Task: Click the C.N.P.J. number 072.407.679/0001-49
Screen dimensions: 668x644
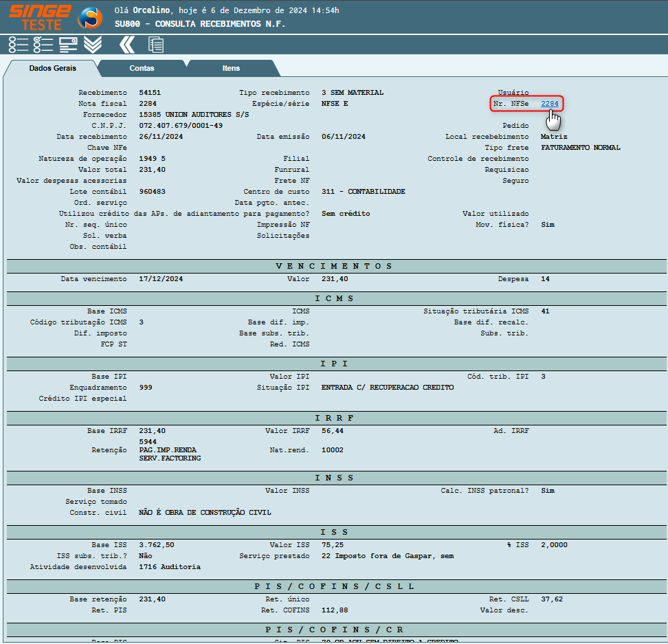Action: pyautogui.click(x=181, y=126)
